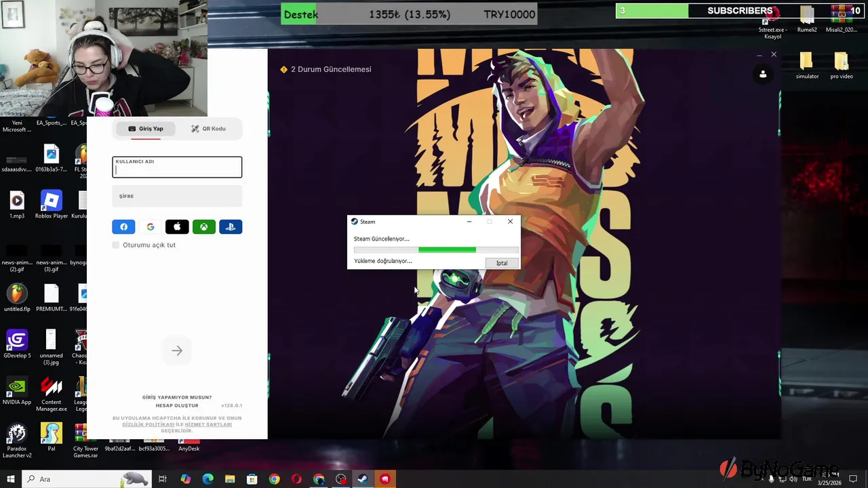Click the Kullanıcı Adı input field

[177, 167]
